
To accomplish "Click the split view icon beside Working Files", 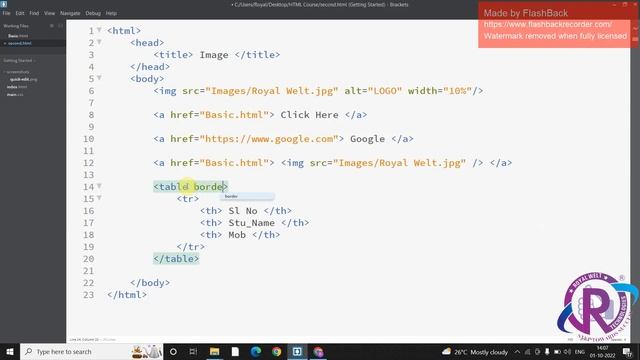I will click(60, 26).
